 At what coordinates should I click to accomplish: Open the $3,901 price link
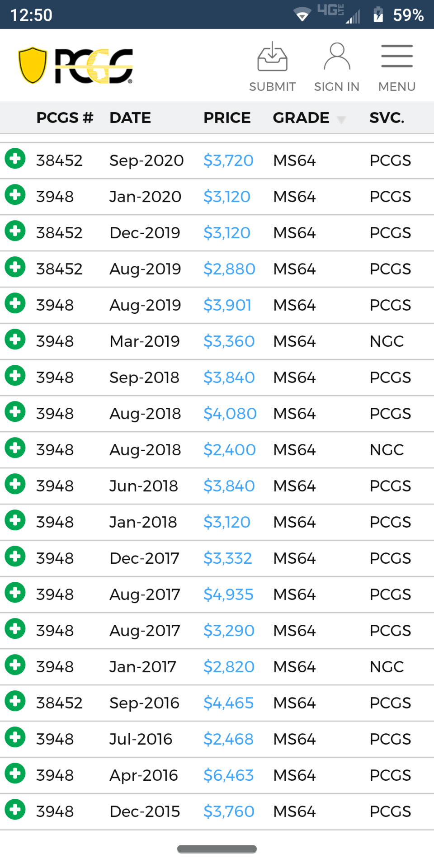(227, 305)
